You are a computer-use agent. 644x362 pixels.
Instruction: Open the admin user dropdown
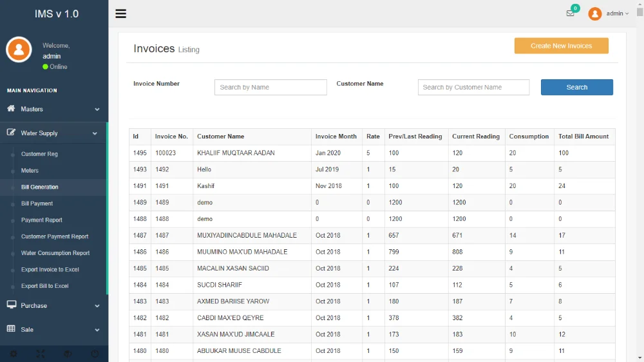(x=617, y=14)
